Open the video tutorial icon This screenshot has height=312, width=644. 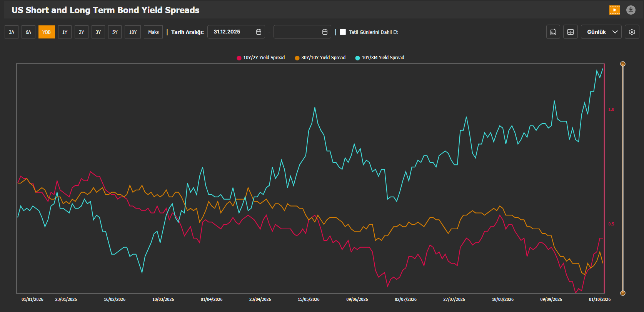pos(615,10)
